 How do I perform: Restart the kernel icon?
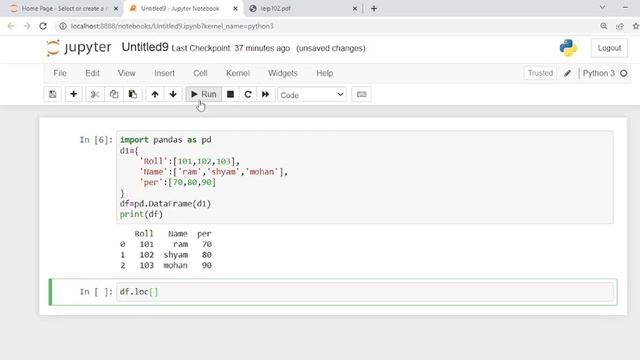[x=248, y=94]
